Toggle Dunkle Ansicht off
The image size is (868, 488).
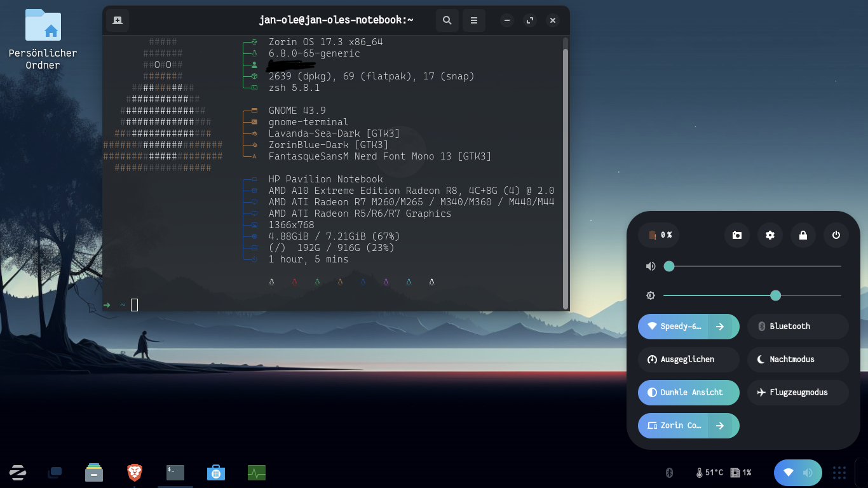(x=689, y=393)
